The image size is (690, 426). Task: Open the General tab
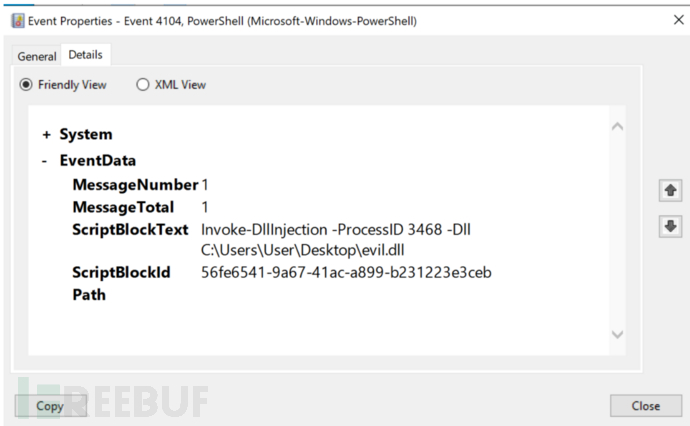(x=37, y=56)
